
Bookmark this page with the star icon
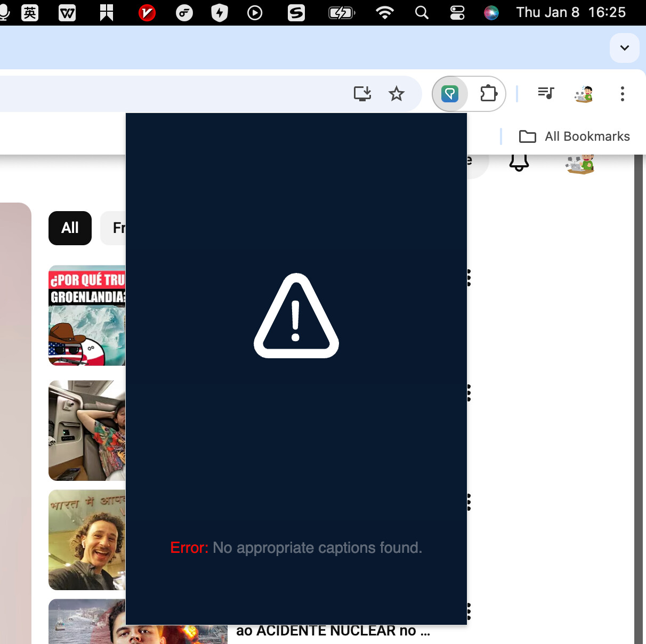click(397, 94)
